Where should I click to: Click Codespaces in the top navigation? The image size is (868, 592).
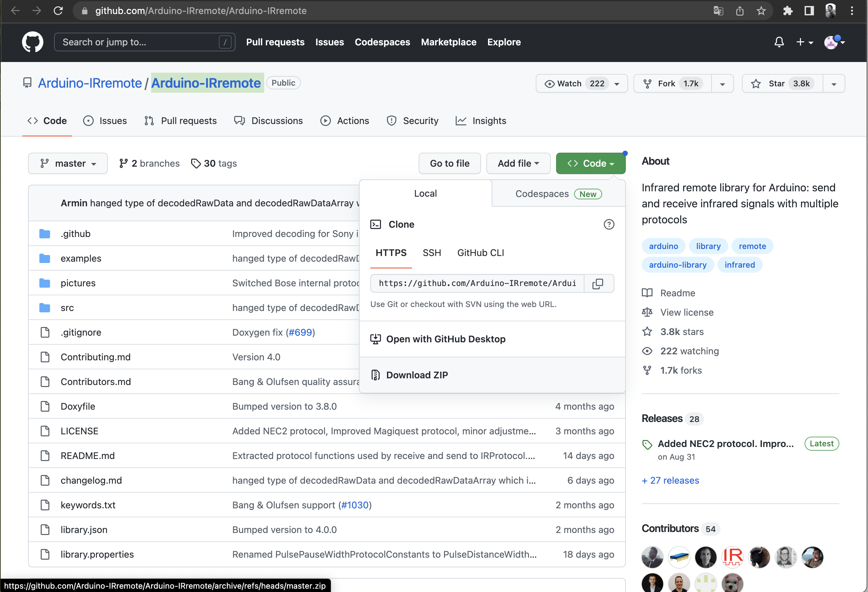click(382, 42)
